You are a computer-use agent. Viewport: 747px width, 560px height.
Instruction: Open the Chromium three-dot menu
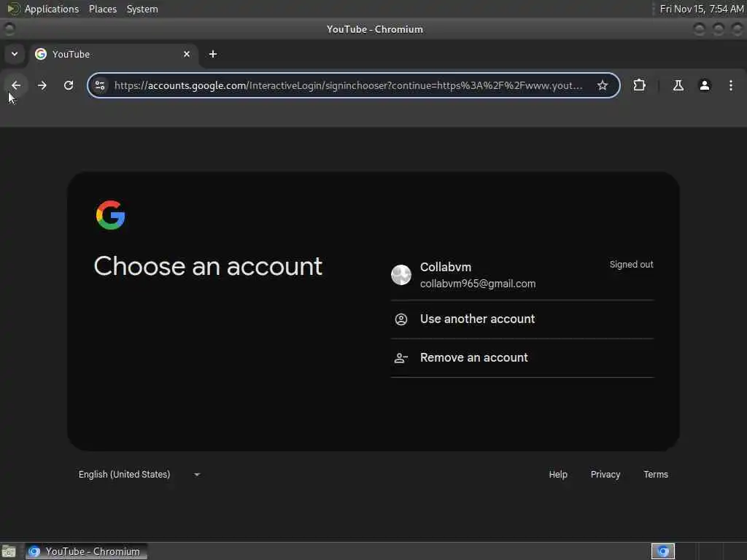[730, 85]
